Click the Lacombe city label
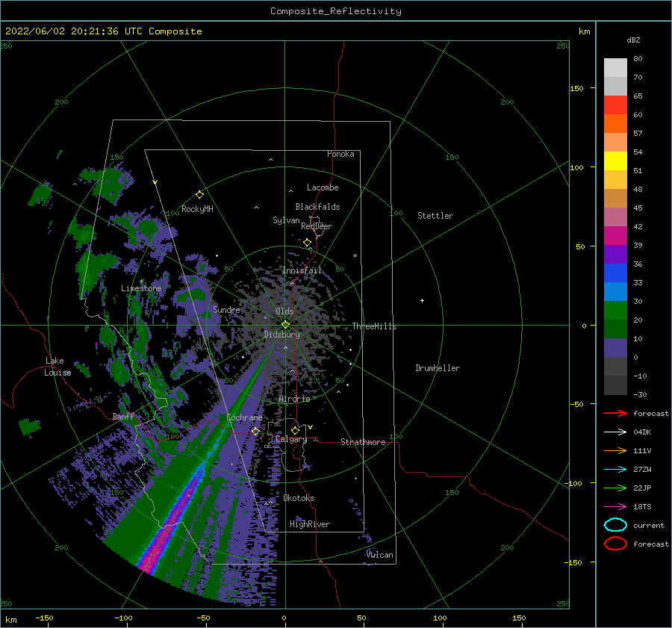This screenshot has height=628, width=672. click(323, 187)
